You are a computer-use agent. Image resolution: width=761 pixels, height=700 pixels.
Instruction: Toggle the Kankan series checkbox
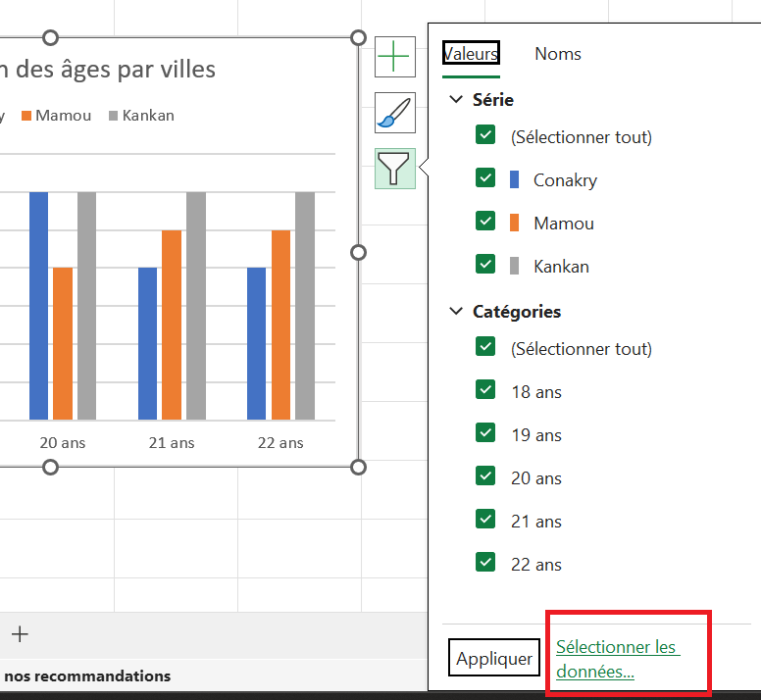pos(484,265)
